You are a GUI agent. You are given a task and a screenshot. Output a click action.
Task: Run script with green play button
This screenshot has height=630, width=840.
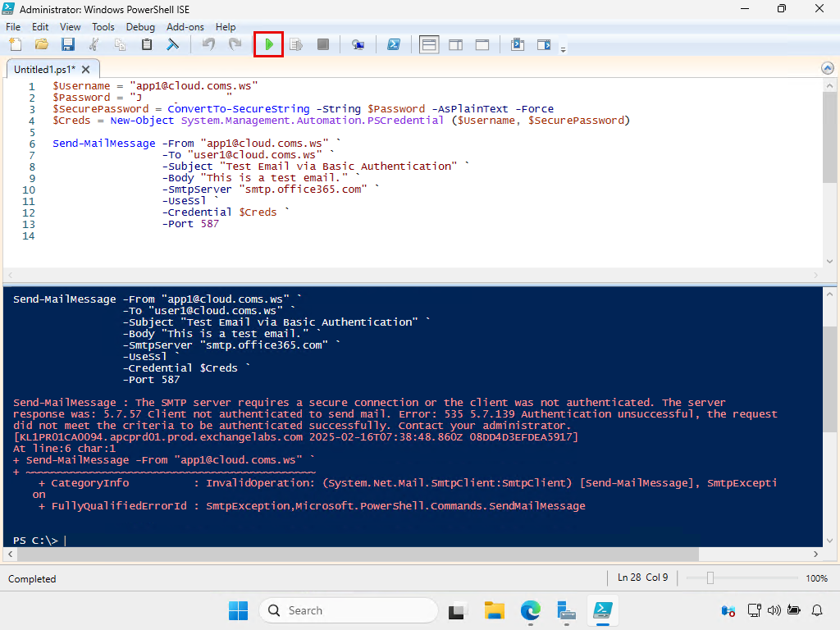tap(268, 44)
